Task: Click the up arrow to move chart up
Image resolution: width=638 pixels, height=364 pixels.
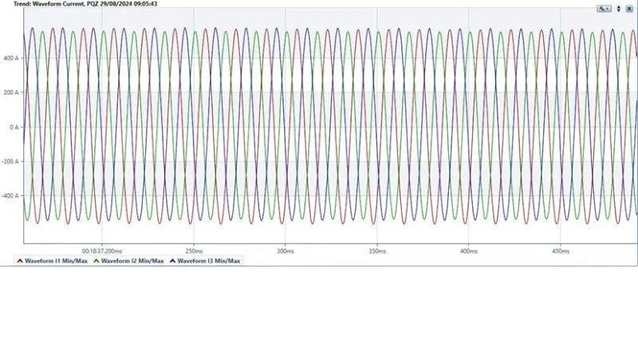Action: pyautogui.click(x=618, y=6)
